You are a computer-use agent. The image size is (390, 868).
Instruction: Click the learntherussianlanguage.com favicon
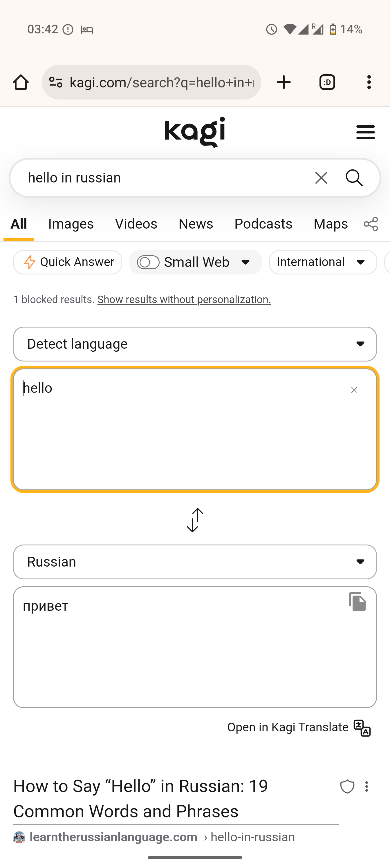[19, 837]
